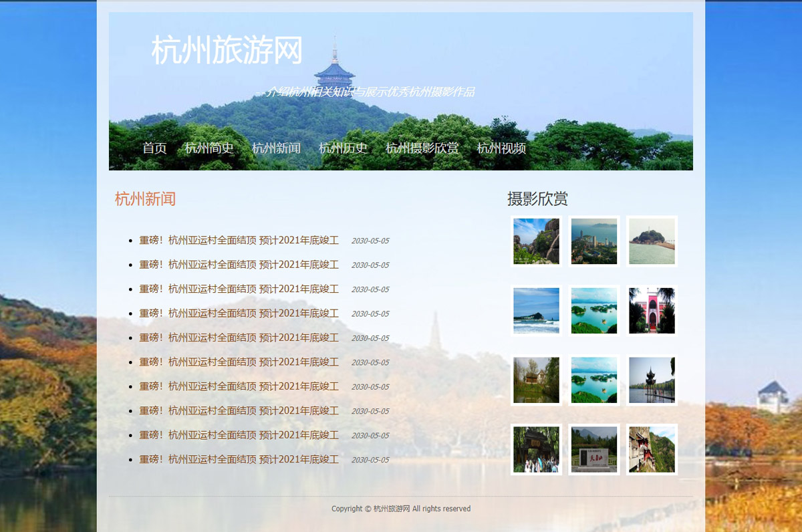Go to the 杭州简史 page

click(209, 148)
